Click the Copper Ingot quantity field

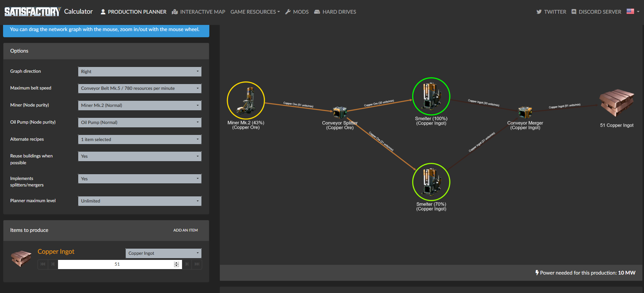pos(117,264)
